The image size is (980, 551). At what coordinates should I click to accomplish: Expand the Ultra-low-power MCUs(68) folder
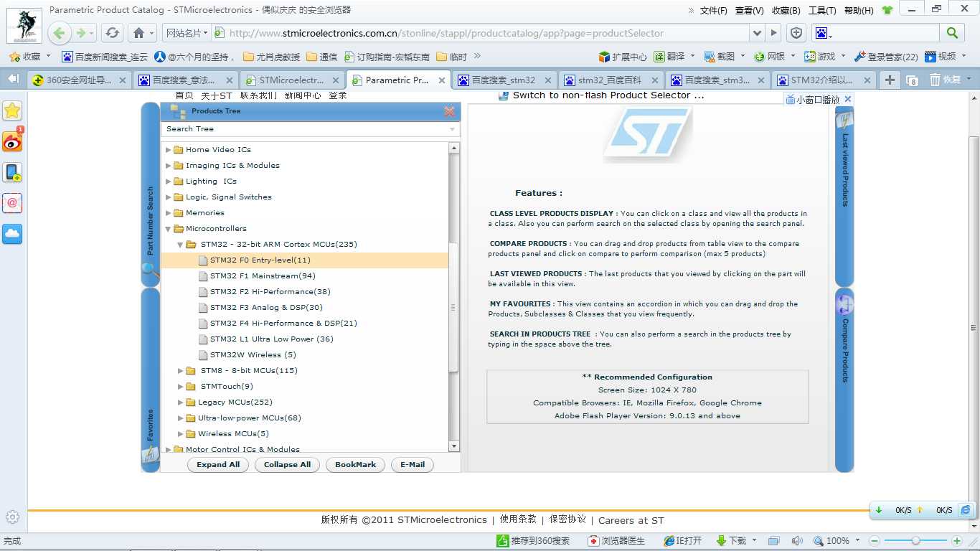(181, 418)
